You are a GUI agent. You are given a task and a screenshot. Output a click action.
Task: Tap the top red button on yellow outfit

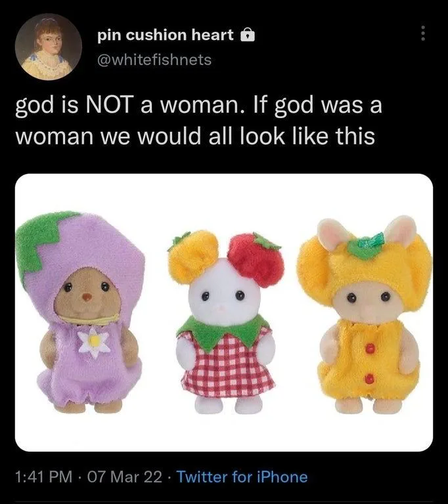click(x=370, y=348)
